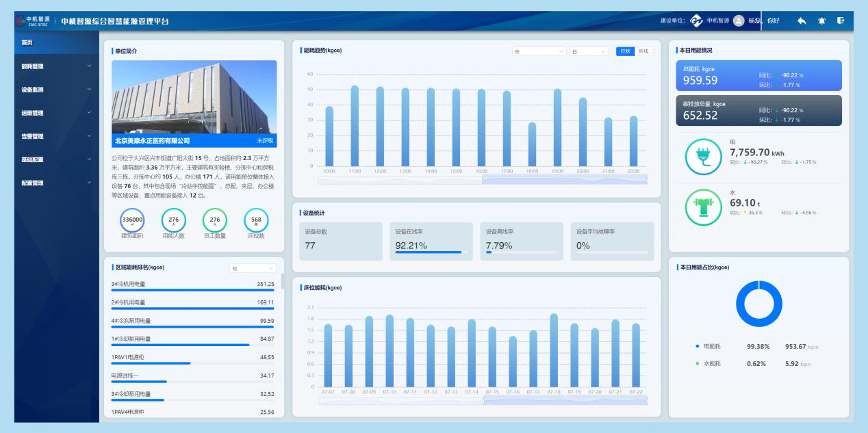Click the back arrow icon in header
Viewport: 868px width, 433px height.
(x=802, y=21)
